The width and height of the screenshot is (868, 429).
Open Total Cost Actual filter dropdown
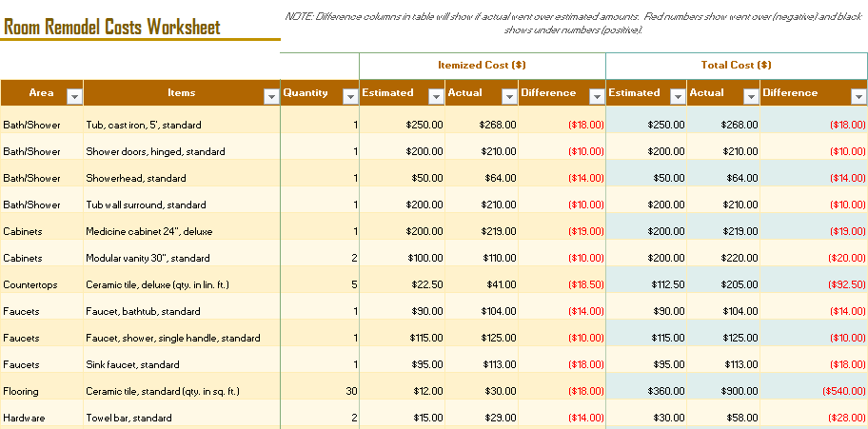click(x=751, y=97)
